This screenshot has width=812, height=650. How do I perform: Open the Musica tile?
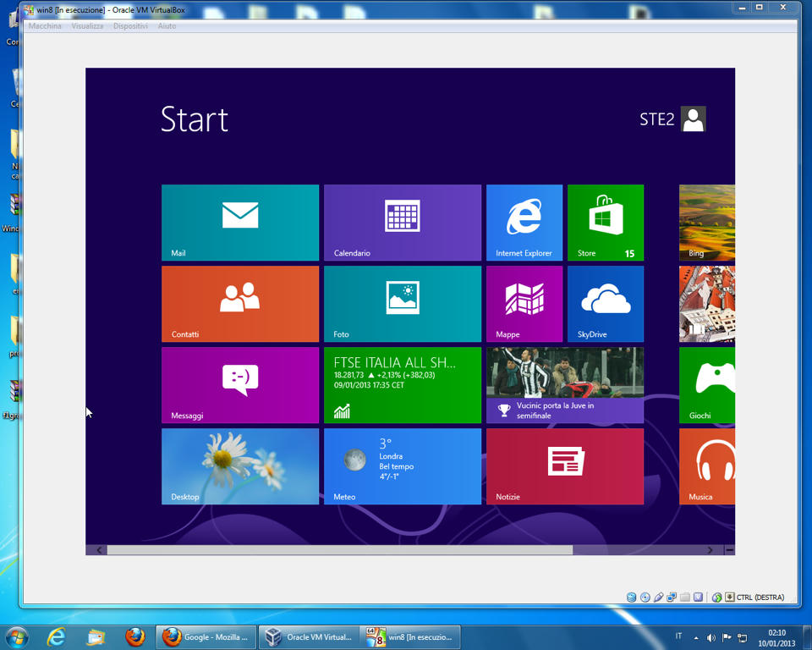click(x=707, y=466)
